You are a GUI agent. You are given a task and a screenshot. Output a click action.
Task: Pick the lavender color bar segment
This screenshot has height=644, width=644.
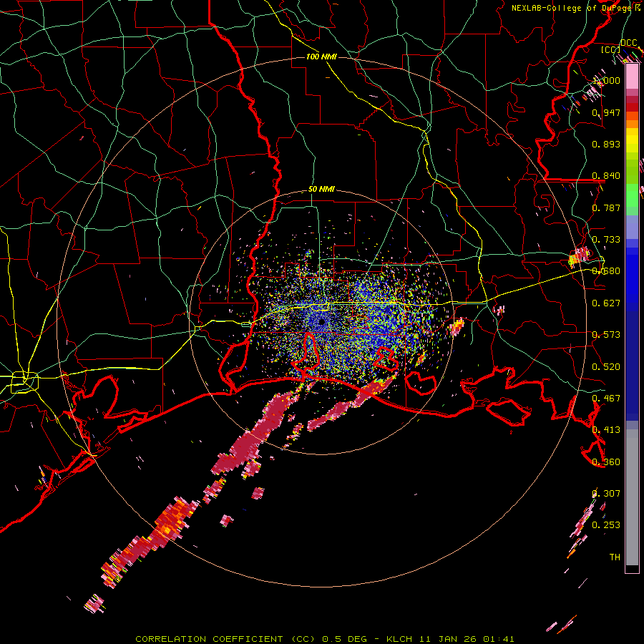coord(632,227)
